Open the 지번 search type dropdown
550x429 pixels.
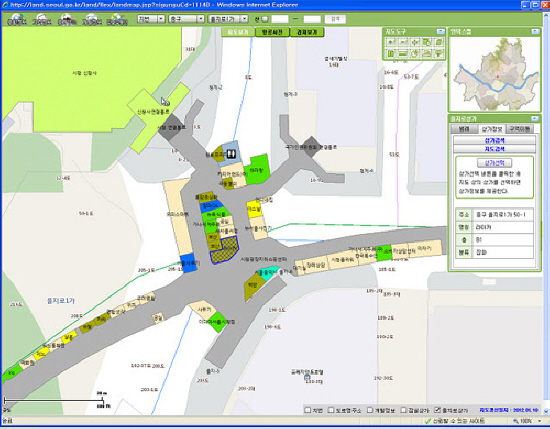point(151,19)
